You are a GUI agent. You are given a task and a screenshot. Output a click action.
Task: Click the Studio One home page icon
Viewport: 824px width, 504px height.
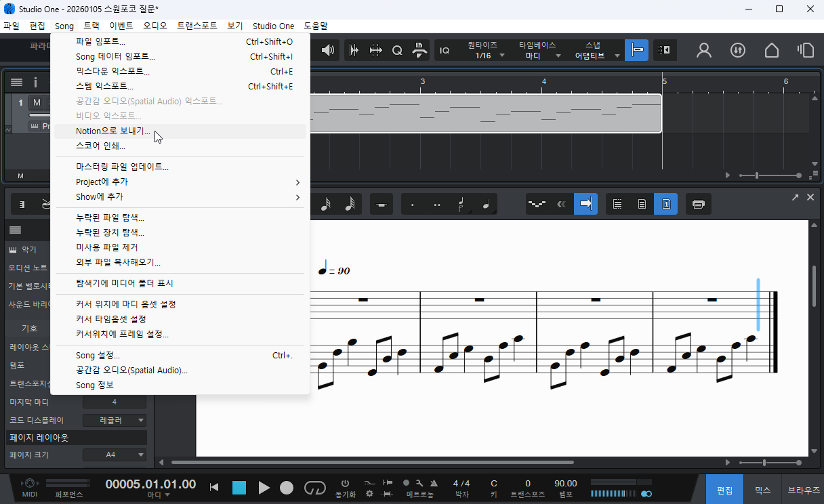pos(771,51)
